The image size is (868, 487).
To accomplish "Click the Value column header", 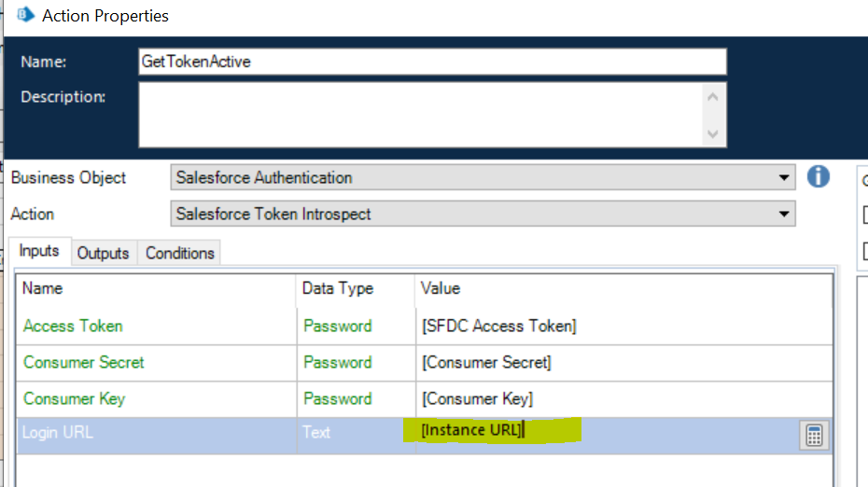I will pyautogui.click(x=441, y=288).
